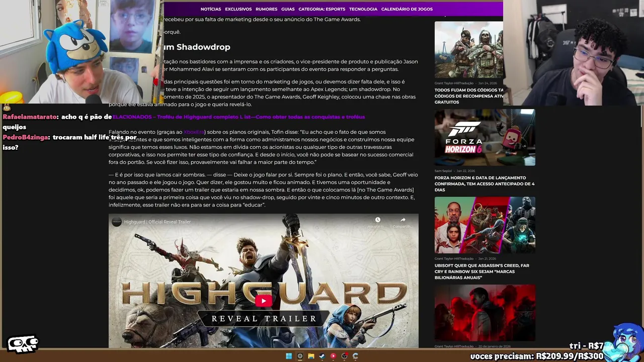Open the RUMORES menu item
644x362 pixels.
click(267, 9)
